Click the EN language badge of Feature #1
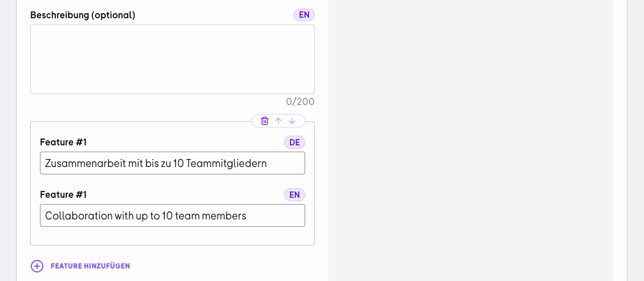 point(294,195)
